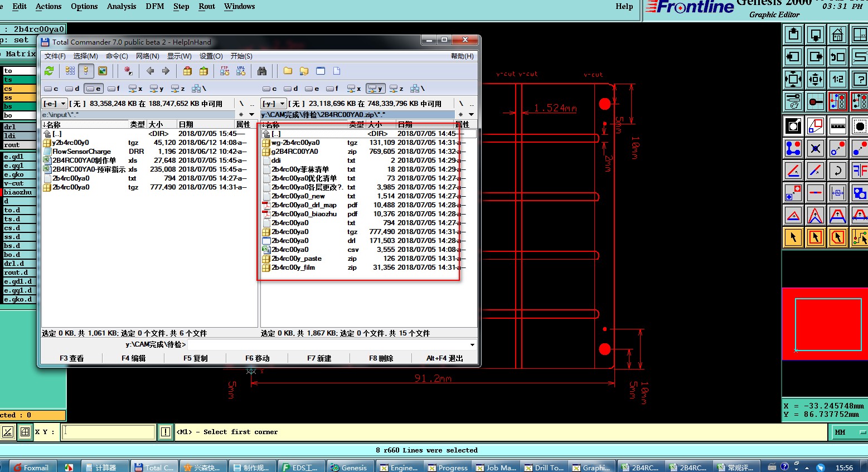Screen dimensions: 868x472
Task: Click the green refresh arrows icon
Action: (49, 71)
